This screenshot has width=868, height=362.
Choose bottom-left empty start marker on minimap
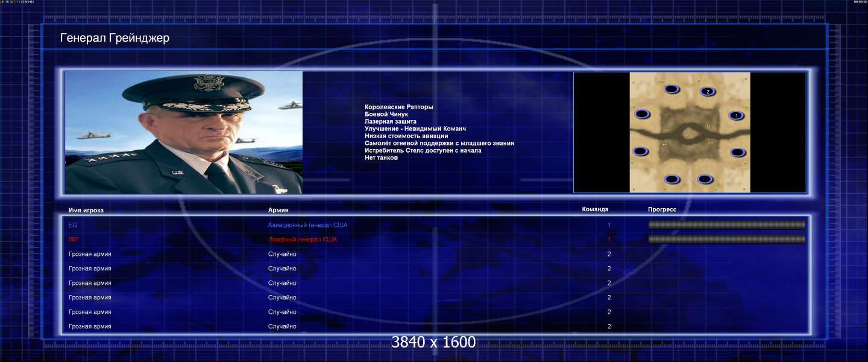coord(672,179)
